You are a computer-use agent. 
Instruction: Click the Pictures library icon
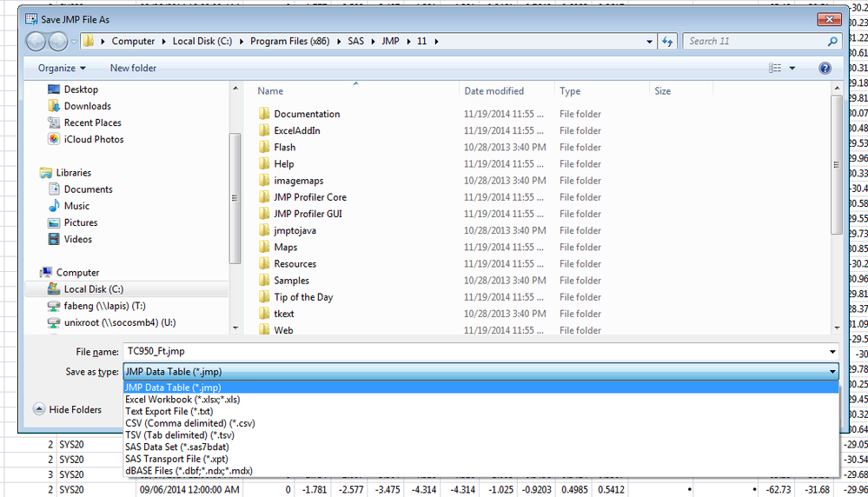point(54,222)
